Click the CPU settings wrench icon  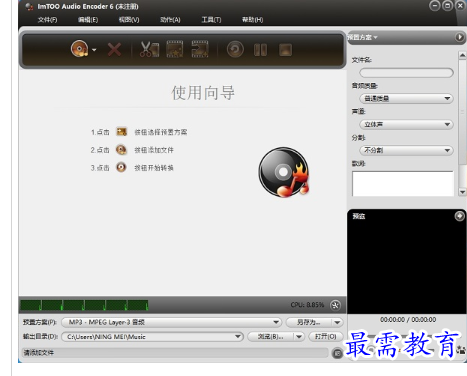click(x=335, y=305)
